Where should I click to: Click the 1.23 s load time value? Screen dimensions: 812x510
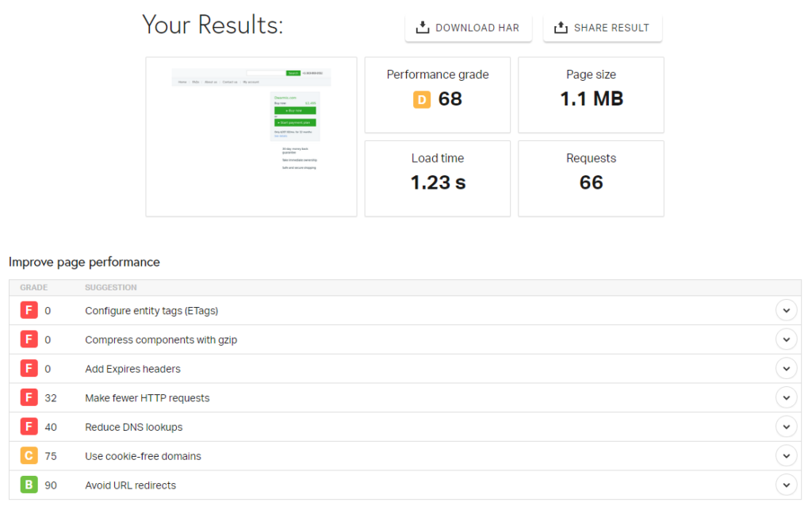click(438, 182)
